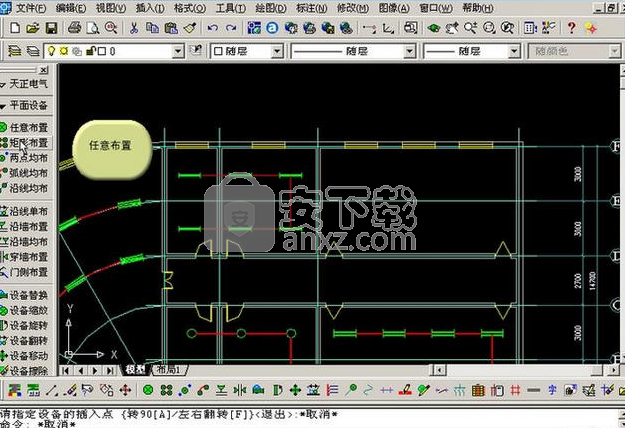The width and height of the screenshot is (625, 428).
Task: Open the 插入(I) menu
Action: pyautogui.click(x=150, y=8)
